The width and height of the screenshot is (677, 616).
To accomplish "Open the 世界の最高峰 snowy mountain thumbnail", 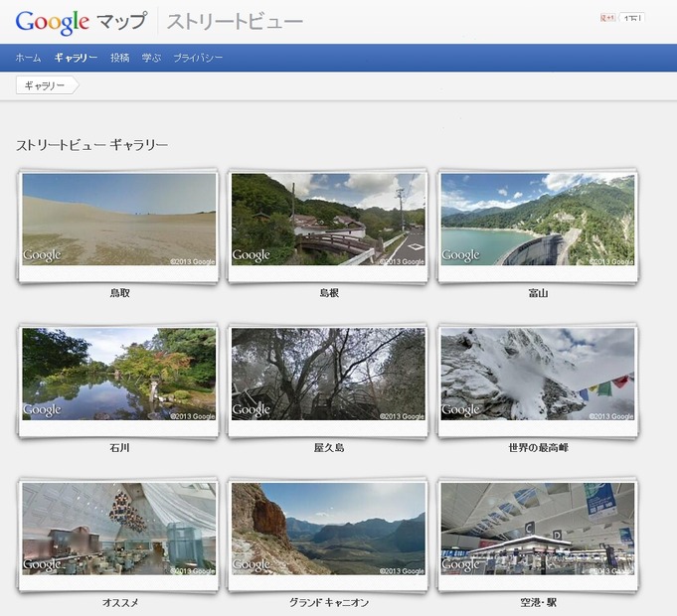I will pos(538,374).
